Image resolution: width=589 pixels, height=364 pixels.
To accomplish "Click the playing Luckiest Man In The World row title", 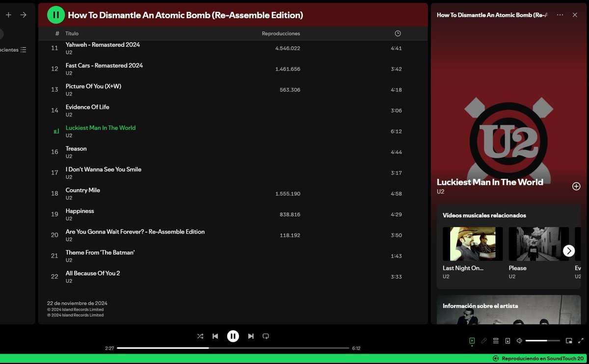I will tap(101, 128).
